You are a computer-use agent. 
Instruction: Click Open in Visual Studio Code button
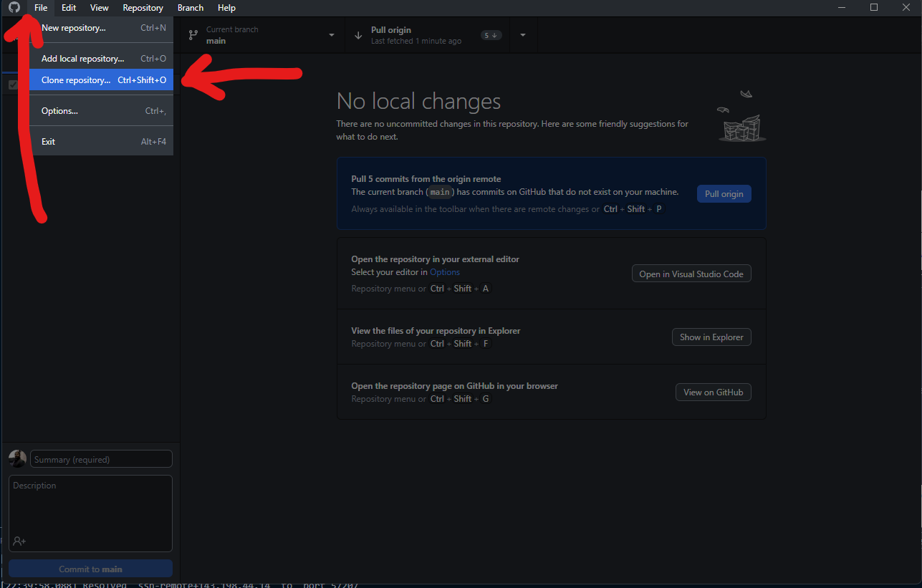tap(691, 274)
